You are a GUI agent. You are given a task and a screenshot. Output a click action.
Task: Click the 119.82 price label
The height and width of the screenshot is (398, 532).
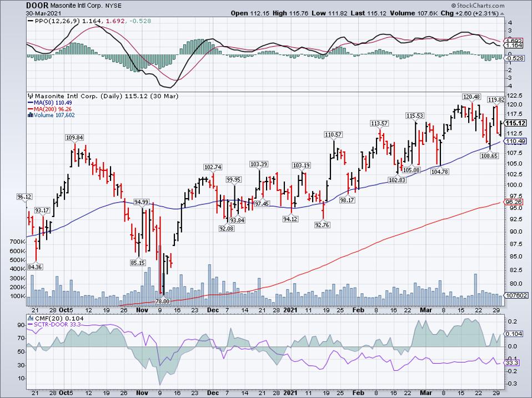point(496,100)
